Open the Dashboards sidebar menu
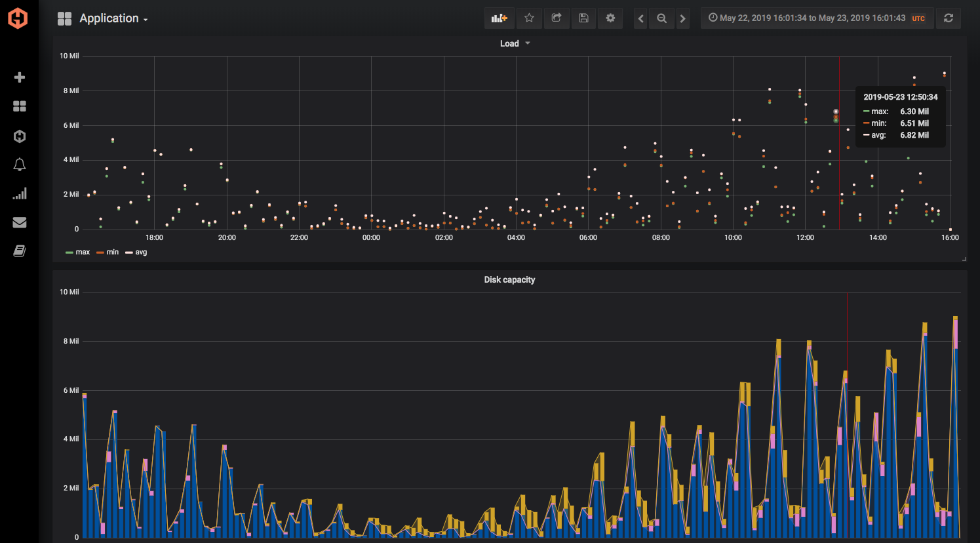The height and width of the screenshot is (543, 980). click(x=19, y=106)
